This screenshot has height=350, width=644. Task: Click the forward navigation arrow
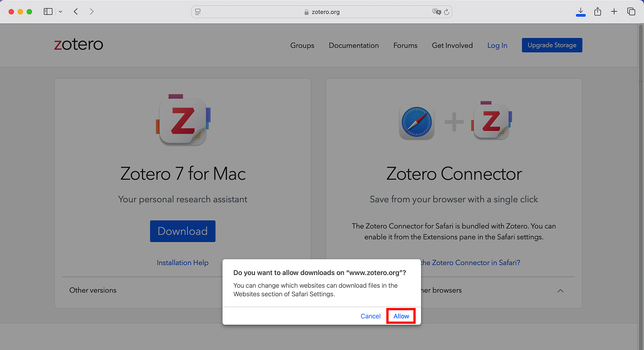(x=92, y=12)
